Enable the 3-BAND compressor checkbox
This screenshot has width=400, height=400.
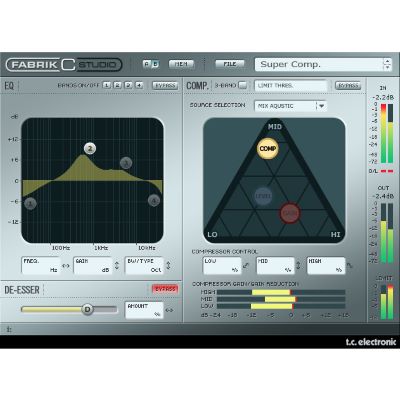[x=243, y=85]
